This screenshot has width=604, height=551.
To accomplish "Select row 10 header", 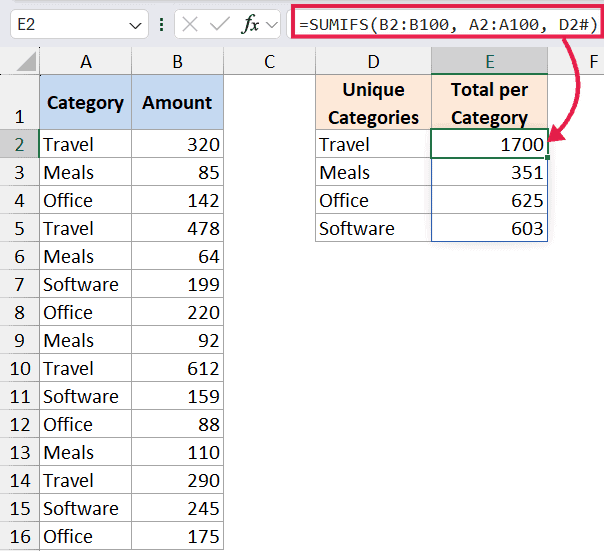I will (x=19, y=368).
